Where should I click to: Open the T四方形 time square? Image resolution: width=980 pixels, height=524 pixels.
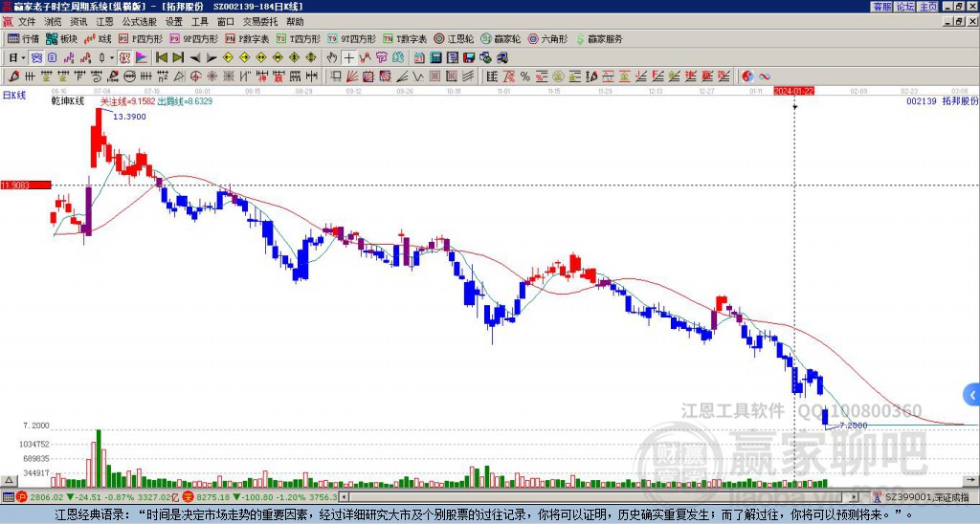coord(299,38)
